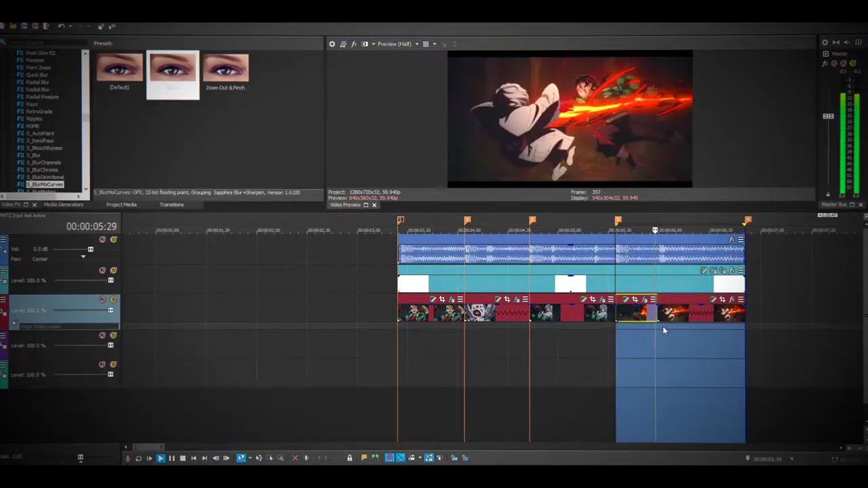This screenshot has height=488, width=868.
Task: Jump to the project start
Action: coord(194,458)
